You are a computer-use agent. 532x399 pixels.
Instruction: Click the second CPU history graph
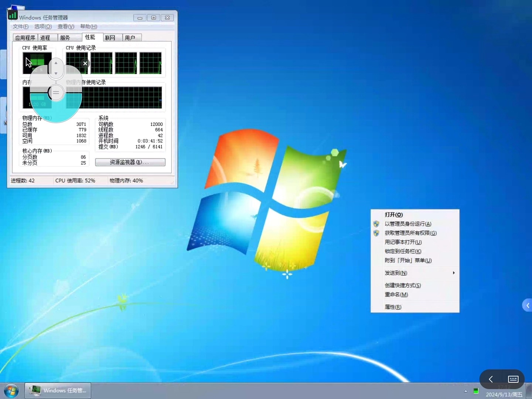pyautogui.click(x=102, y=63)
